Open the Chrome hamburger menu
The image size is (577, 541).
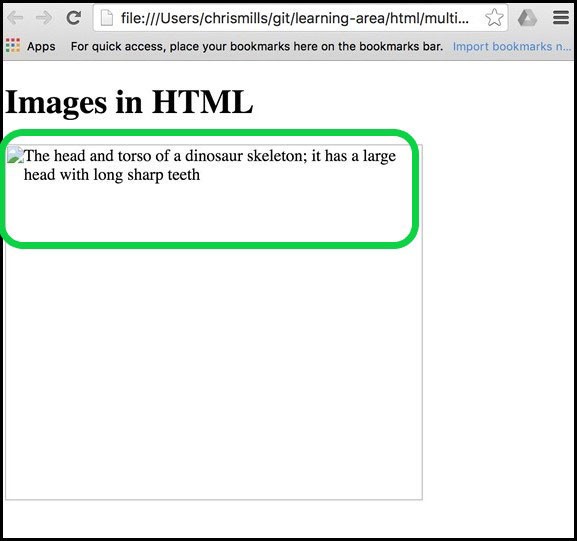click(x=561, y=17)
